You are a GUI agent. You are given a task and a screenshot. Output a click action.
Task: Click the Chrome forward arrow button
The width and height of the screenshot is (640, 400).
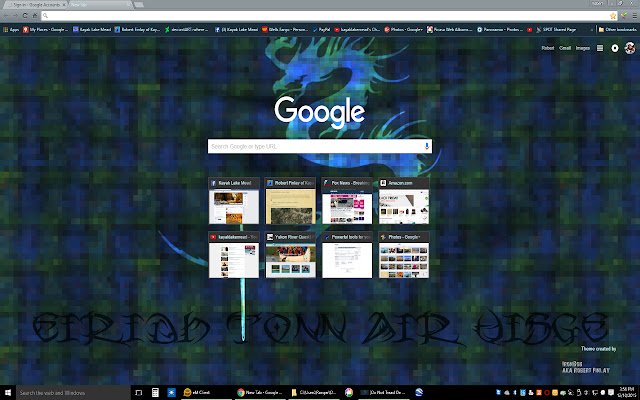(15, 16)
